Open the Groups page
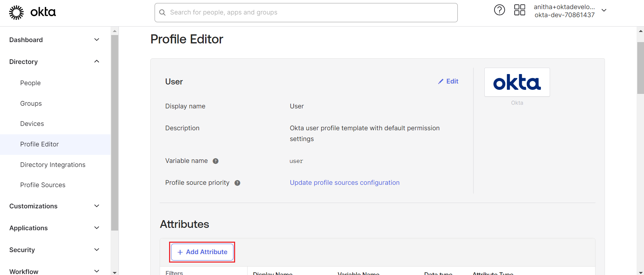Screen dimensions: 644x275 [31, 103]
